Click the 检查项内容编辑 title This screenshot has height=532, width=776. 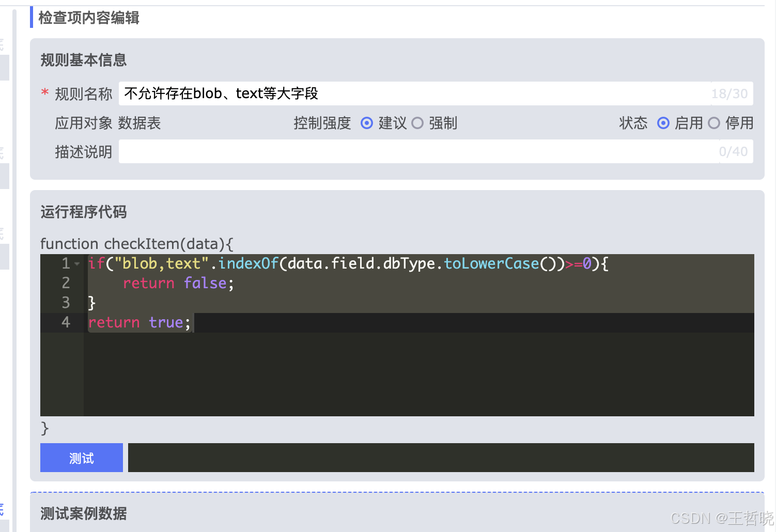(89, 18)
